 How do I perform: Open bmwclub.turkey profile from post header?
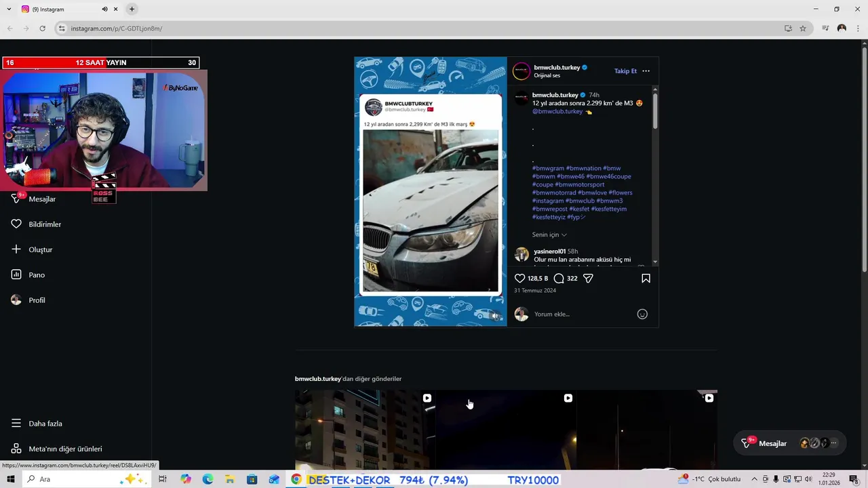pyautogui.click(x=557, y=67)
